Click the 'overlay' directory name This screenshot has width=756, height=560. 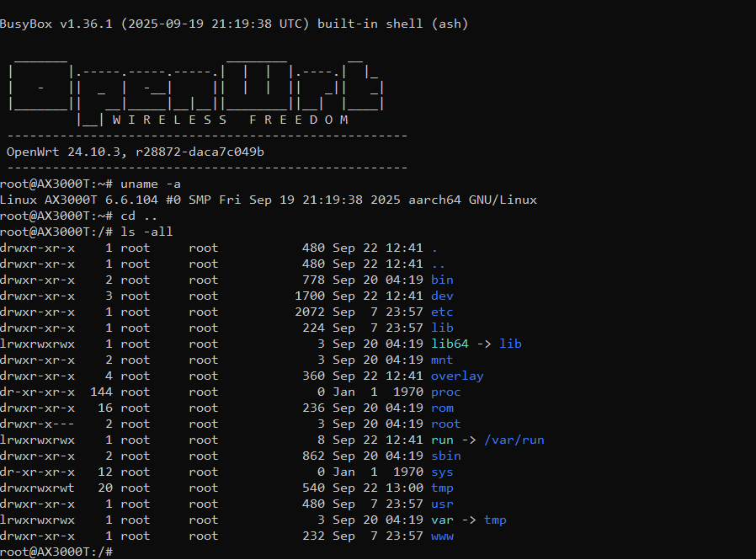point(457,376)
